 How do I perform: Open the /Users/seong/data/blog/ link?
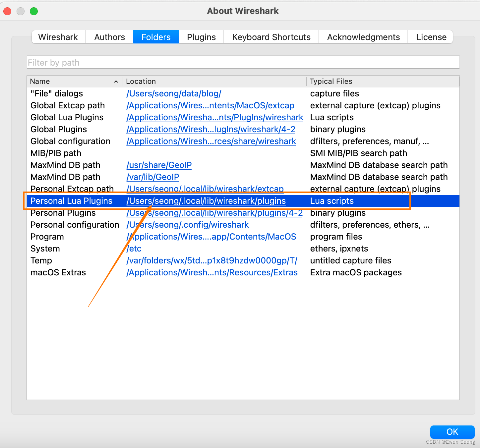174,93
